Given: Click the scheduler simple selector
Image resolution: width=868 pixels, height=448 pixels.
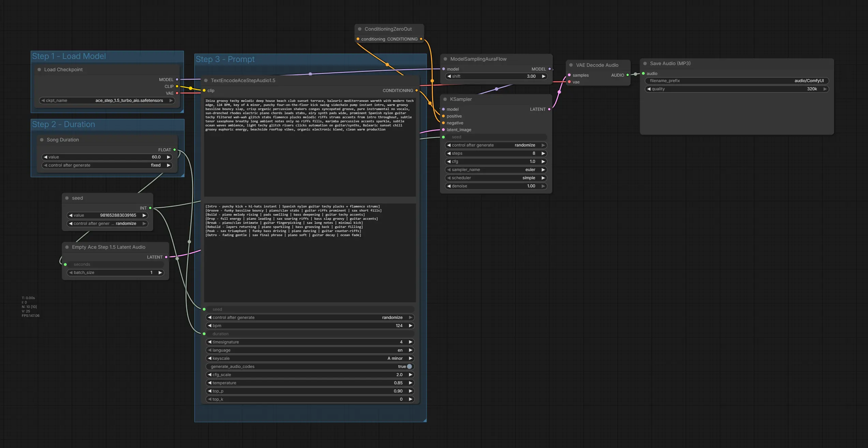Looking at the screenshot, I should point(496,178).
